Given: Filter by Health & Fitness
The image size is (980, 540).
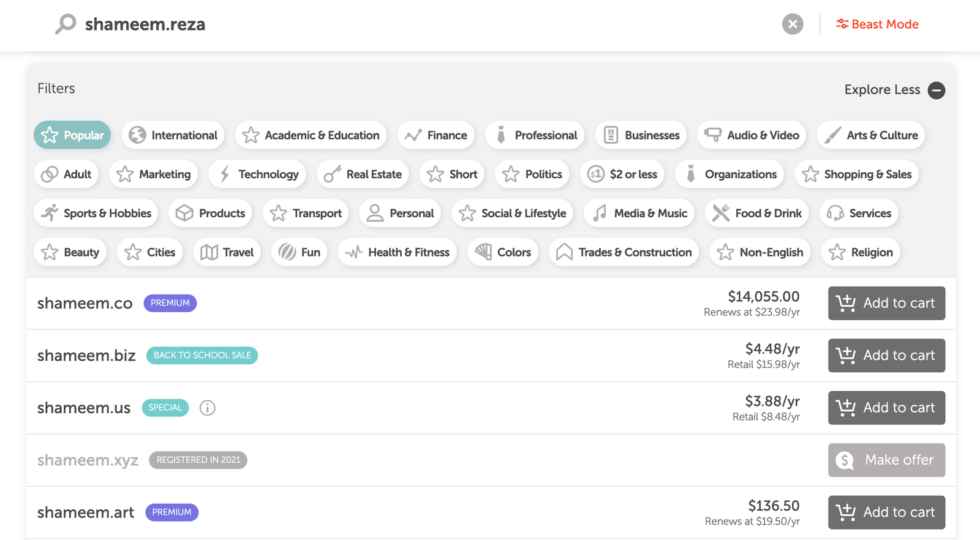Looking at the screenshot, I should (x=397, y=252).
